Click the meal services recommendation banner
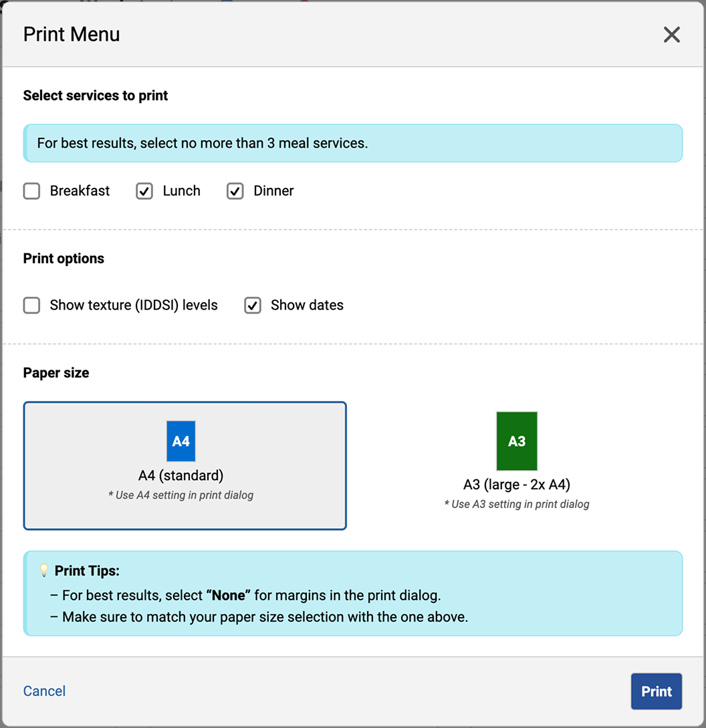Viewport: 706px width, 728px height. 352,143
